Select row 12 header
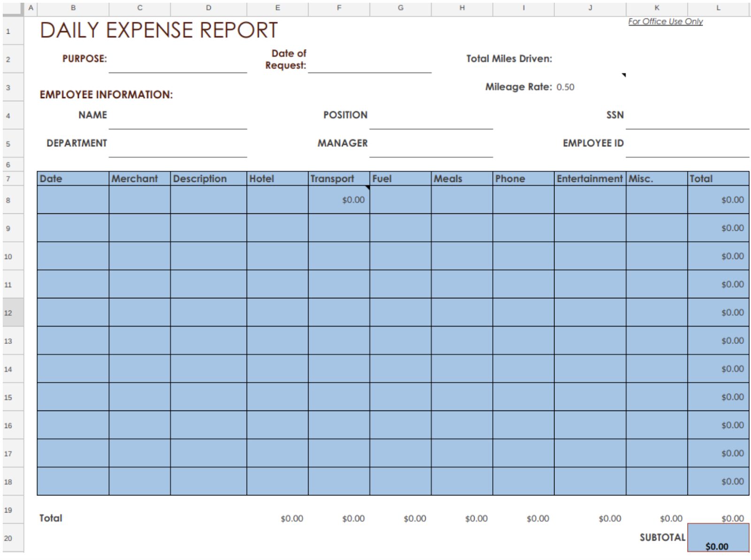 click(13, 312)
